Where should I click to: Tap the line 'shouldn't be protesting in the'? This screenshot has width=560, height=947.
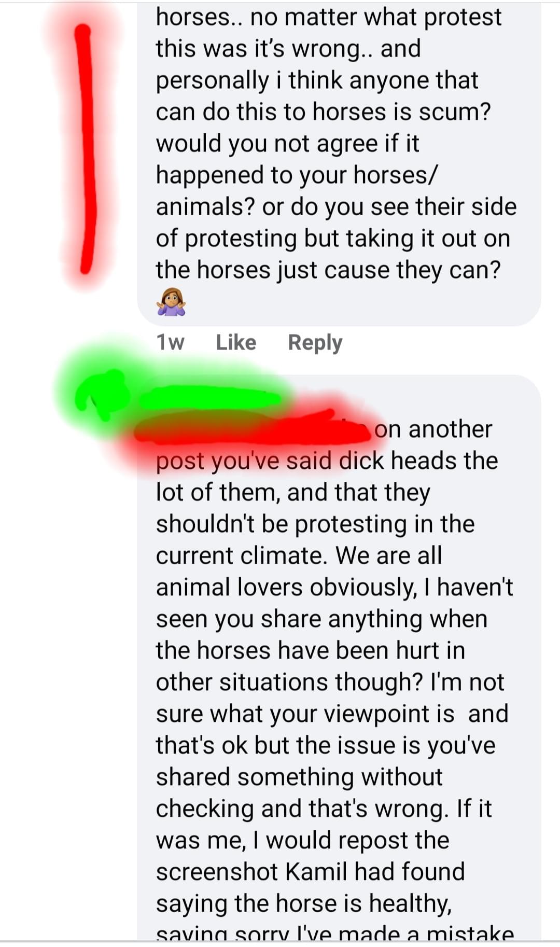315,524
